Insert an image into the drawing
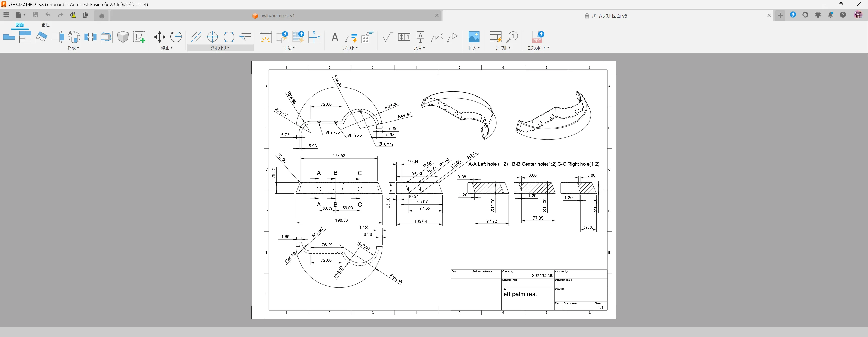This screenshot has width=868, height=337. [x=474, y=37]
